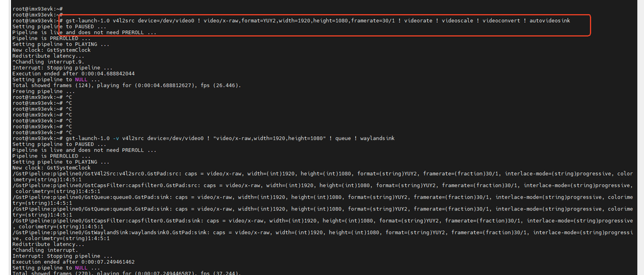
Task: Click the Freeing pipeline output line
Action: [37, 91]
